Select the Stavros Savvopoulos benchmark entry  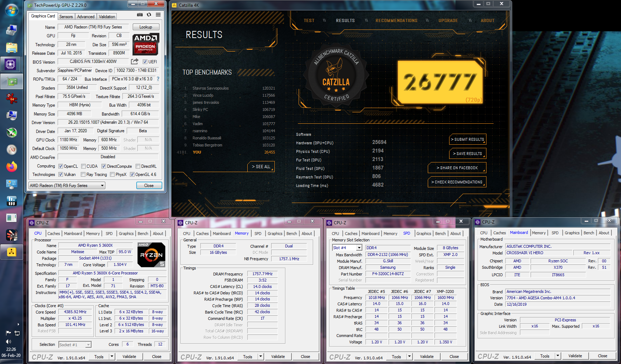click(230, 88)
